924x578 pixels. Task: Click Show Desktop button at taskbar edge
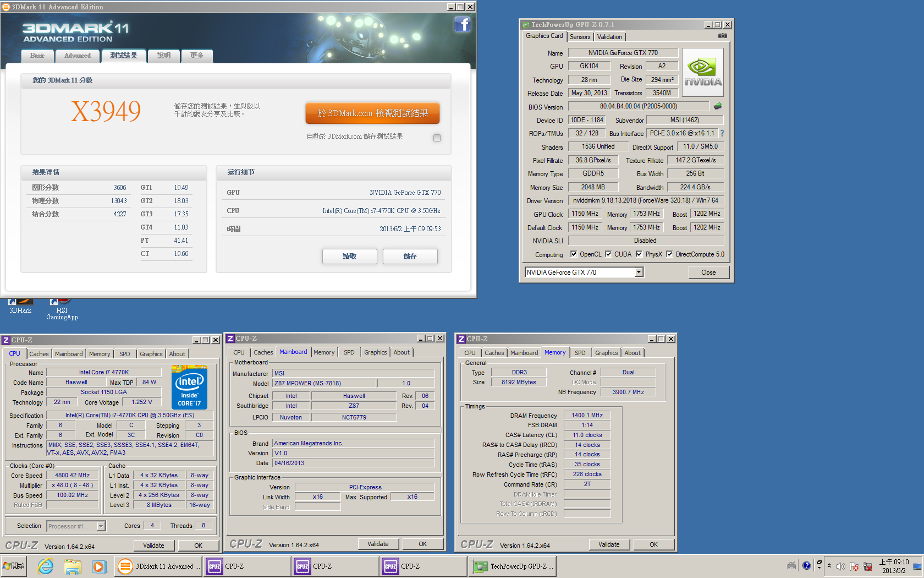pyautogui.click(x=917, y=566)
